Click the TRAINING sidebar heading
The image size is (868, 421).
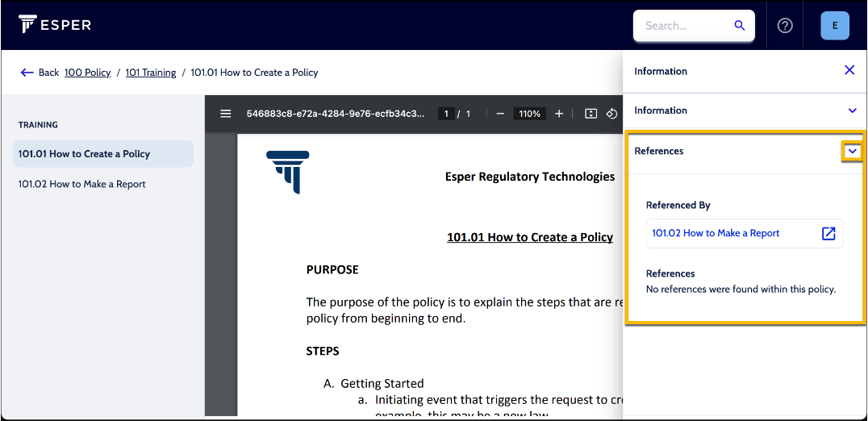(38, 125)
